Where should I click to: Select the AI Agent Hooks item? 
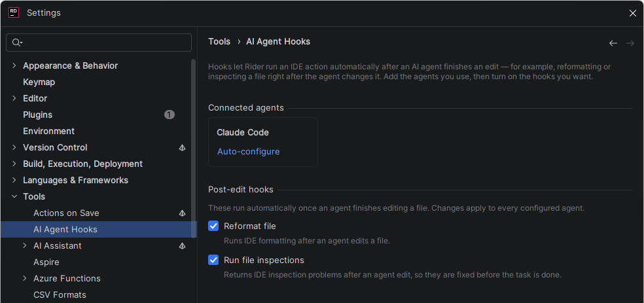(99, 230)
